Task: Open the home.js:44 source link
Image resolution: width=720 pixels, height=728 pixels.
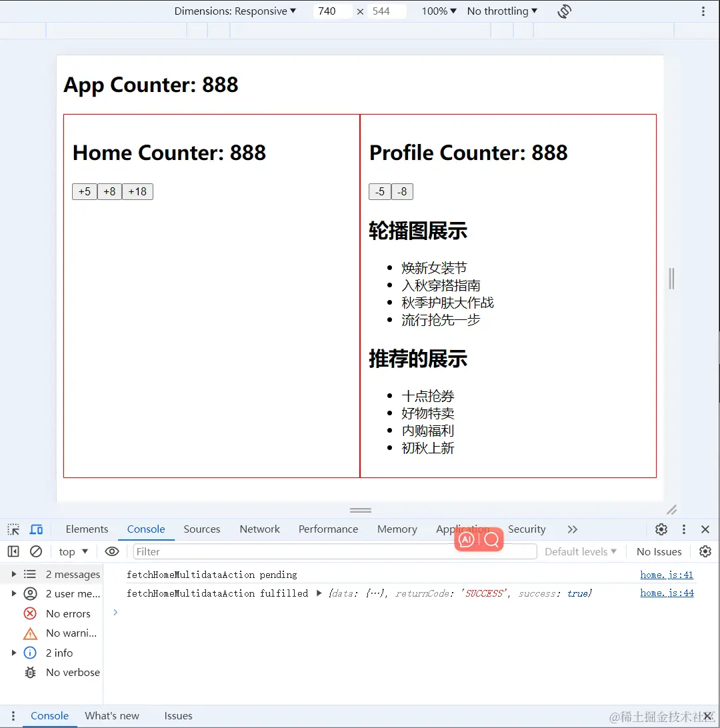Action: (x=667, y=593)
